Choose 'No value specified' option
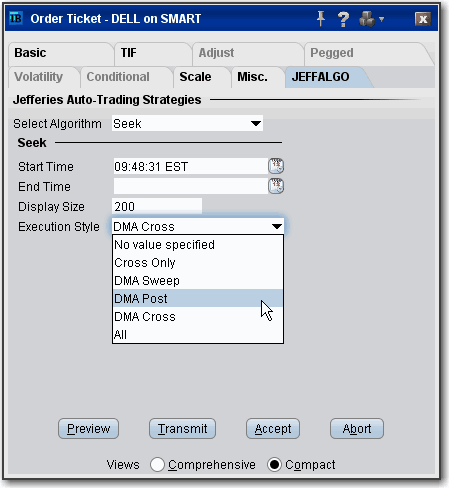Viewport: 449px width, 488px height. [198, 245]
